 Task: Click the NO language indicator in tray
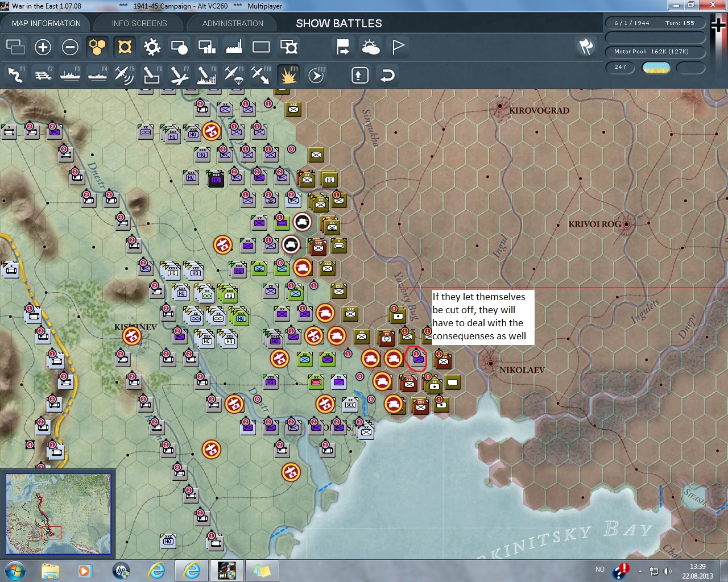pyautogui.click(x=600, y=569)
